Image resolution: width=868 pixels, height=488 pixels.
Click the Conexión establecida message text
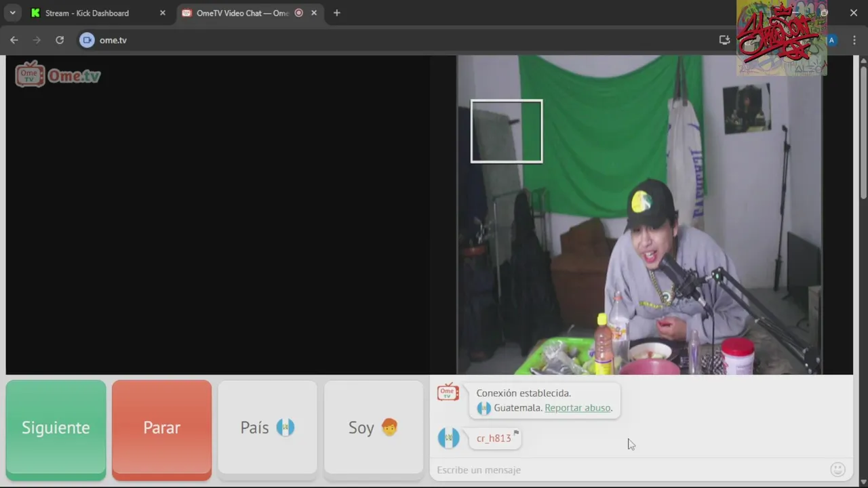524,393
